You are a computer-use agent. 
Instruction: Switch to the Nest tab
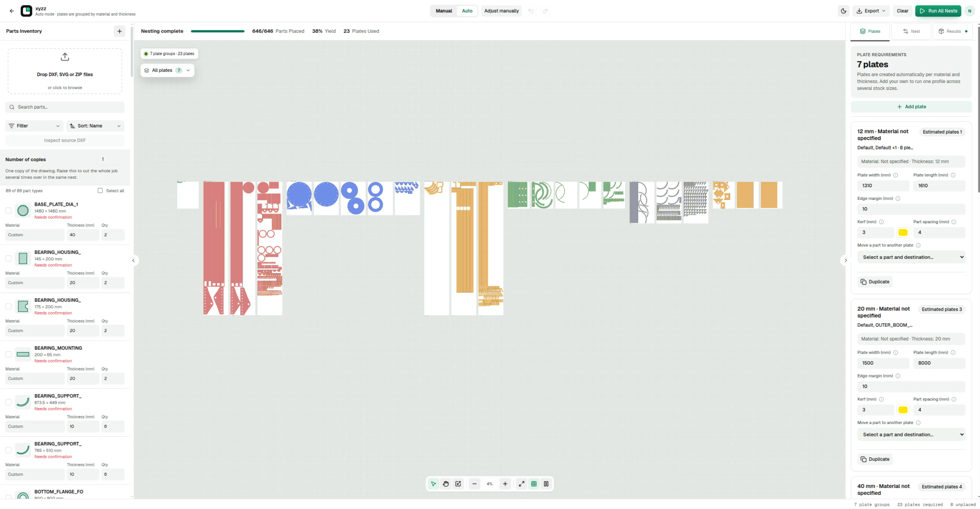(911, 31)
